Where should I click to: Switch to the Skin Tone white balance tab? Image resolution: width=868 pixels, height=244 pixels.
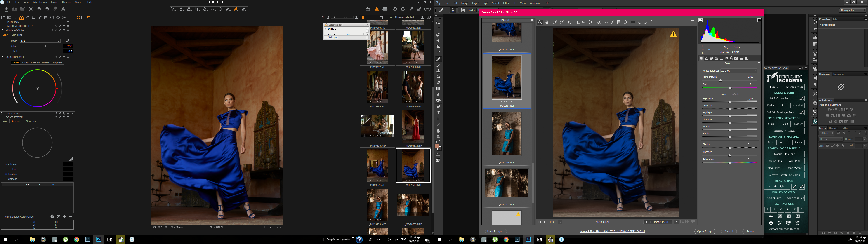pos(17,35)
